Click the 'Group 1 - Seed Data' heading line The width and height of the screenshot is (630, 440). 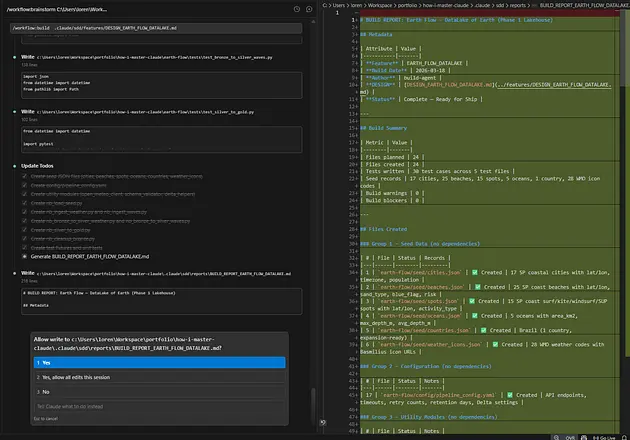click(420, 244)
